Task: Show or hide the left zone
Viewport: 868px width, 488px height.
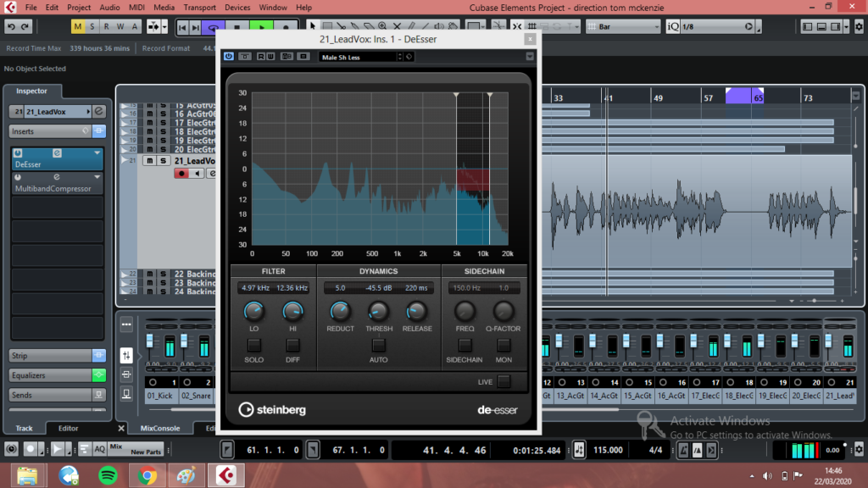Action: point(808,26)
